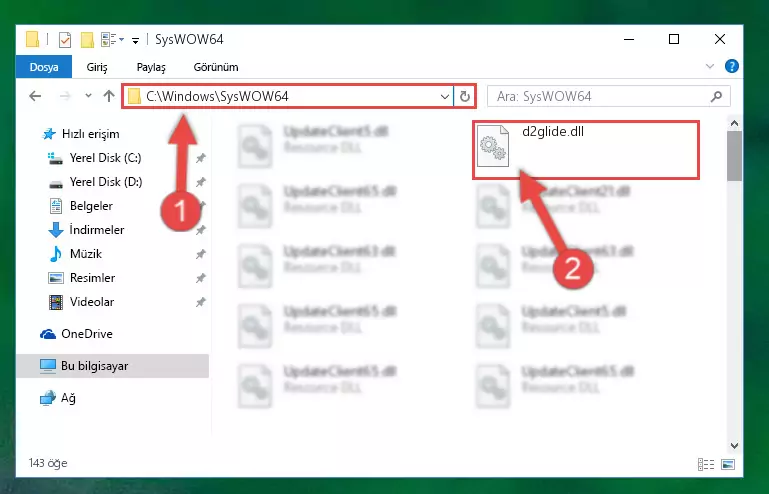
Task: Open Müzik in the sidebar
Action: tap(86, 254)
